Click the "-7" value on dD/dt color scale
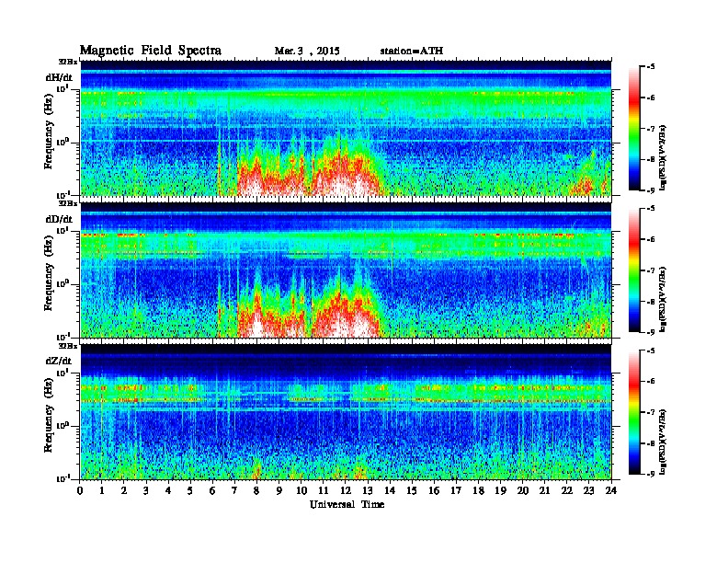The height and width of the screenshot is (563, 728). click(x=651, y=270)
